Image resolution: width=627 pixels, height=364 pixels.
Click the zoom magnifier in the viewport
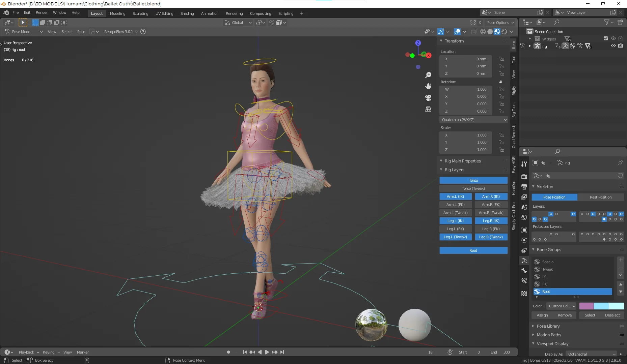click(428, 75)
